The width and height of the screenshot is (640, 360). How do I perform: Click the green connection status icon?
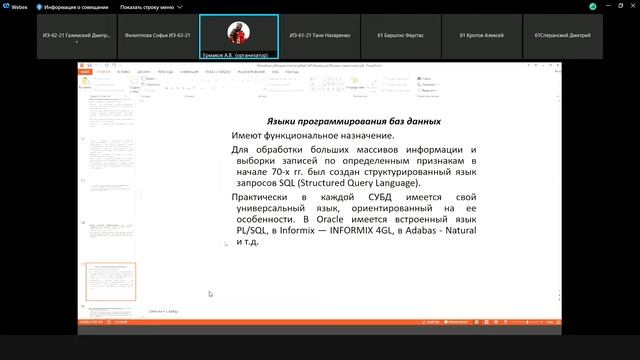(593, 7)
